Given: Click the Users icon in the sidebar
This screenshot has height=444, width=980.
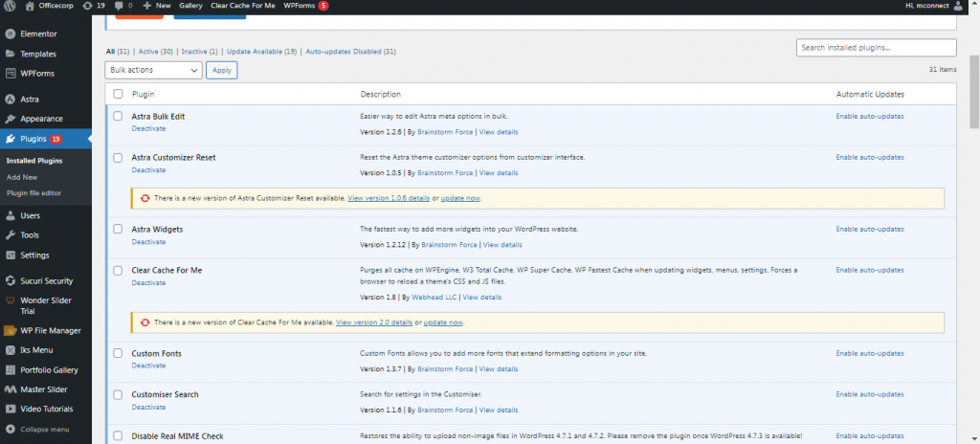Looking at the screenshot, I should pyautogui.click(x=10, y=215).
